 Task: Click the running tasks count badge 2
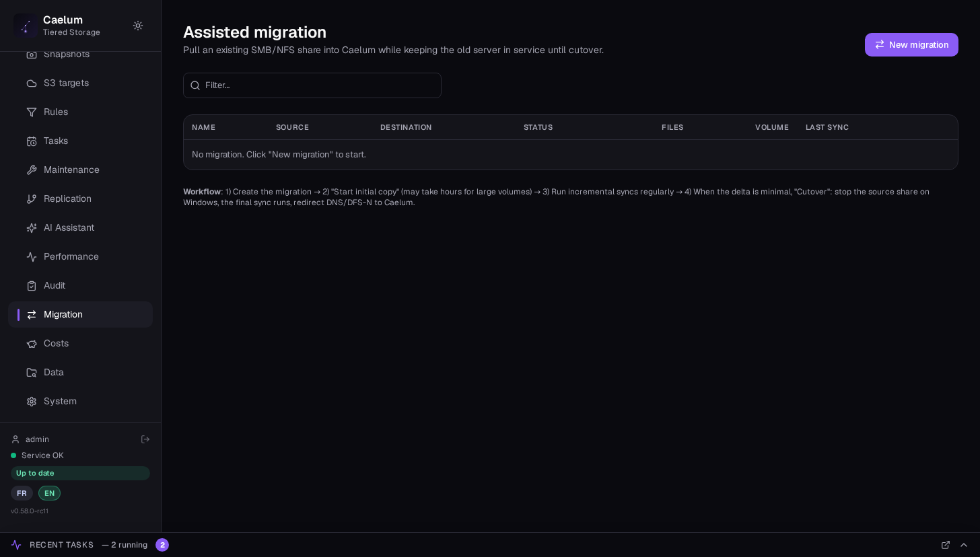click(162, 545)
